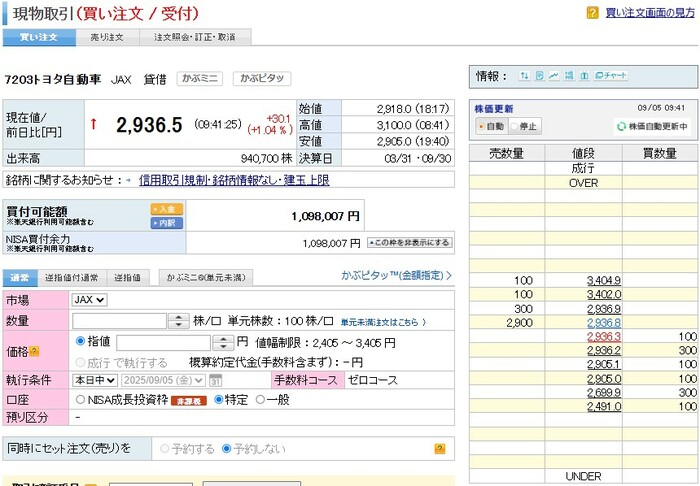Viewport: 700px width, 486px height.
Task: Open the order book list info icon
Action: [569, 76]
